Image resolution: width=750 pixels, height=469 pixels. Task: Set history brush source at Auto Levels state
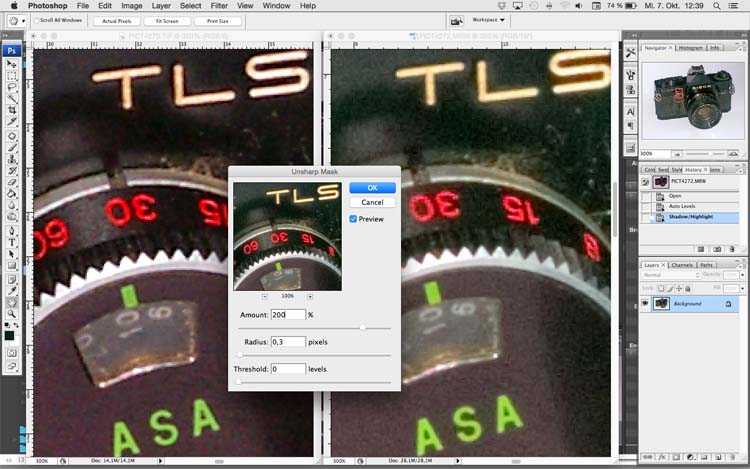(x=646, y=207)
